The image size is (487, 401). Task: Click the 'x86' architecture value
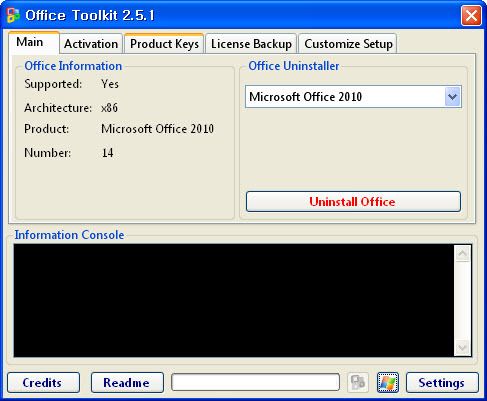tap(109, 108)
